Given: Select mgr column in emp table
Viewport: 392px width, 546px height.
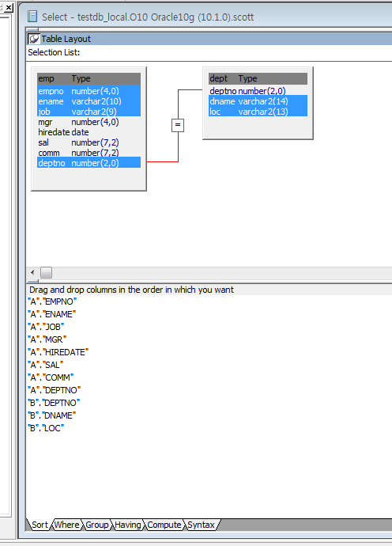Looking at the screenshot, I should point(89,122).
